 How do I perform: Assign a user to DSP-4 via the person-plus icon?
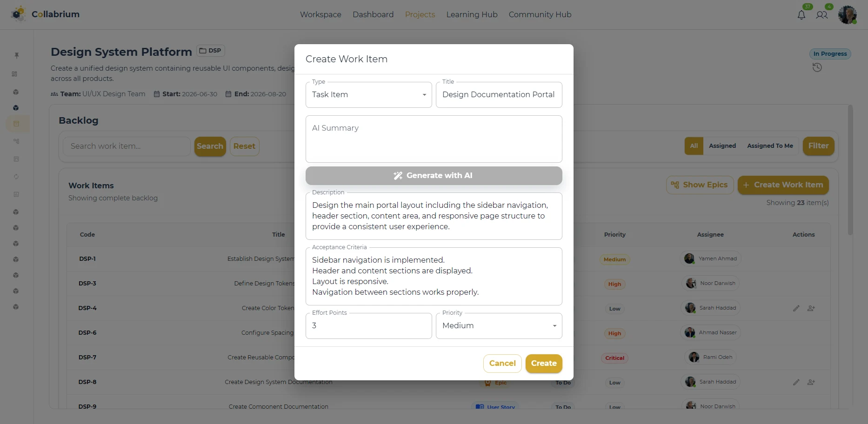click(811, 308)
